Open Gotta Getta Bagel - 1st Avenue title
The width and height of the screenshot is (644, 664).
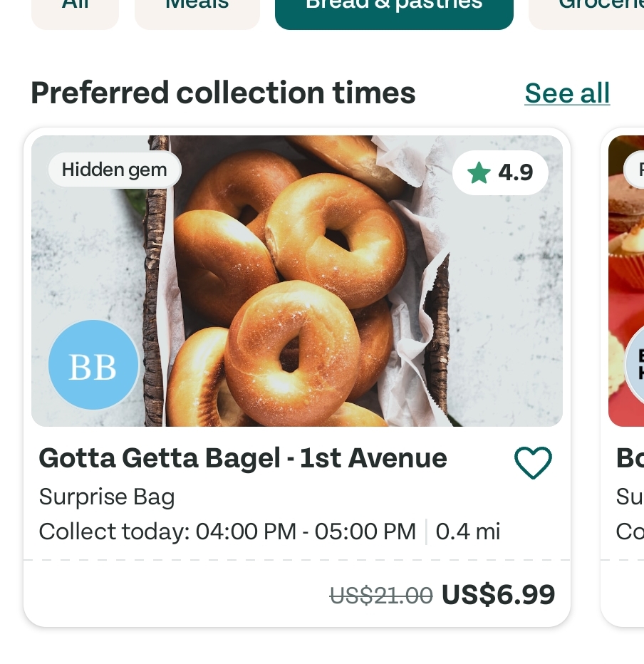coord(243,458)
